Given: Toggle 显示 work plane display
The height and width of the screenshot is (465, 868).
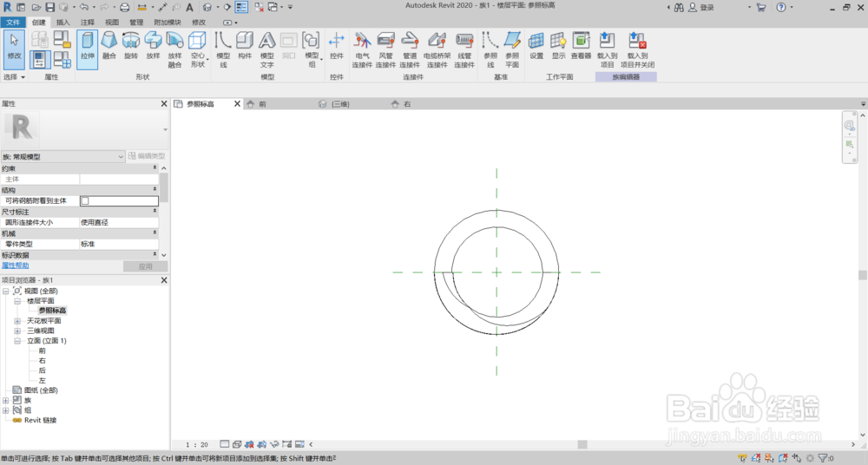Looking at the screenshot, I should click(558, 45).
